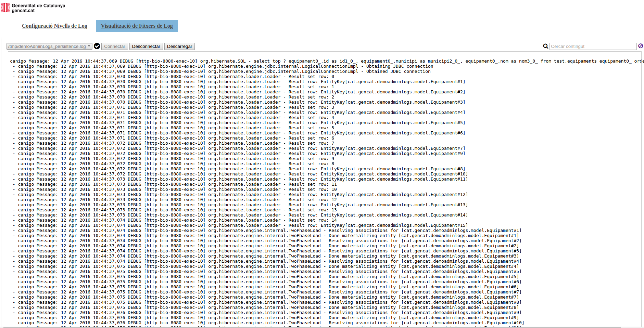Click 'Resolving associations for' Equipament#1] line

(267, 231)
